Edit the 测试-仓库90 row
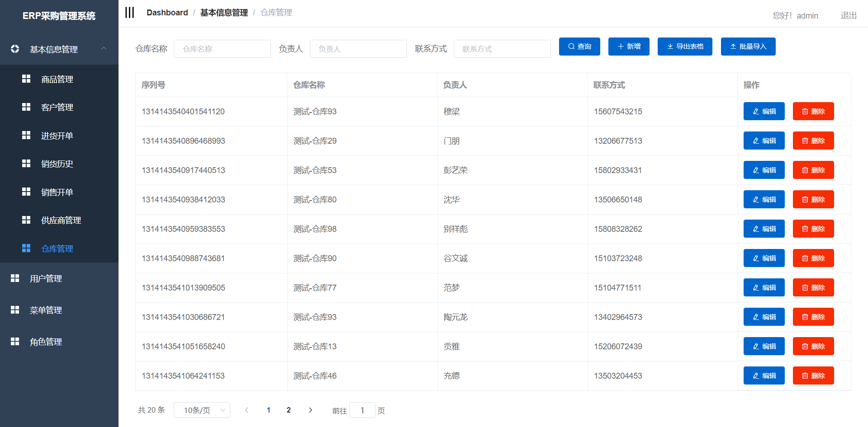This screenshot has width=868, height=427. pos(764,258)
